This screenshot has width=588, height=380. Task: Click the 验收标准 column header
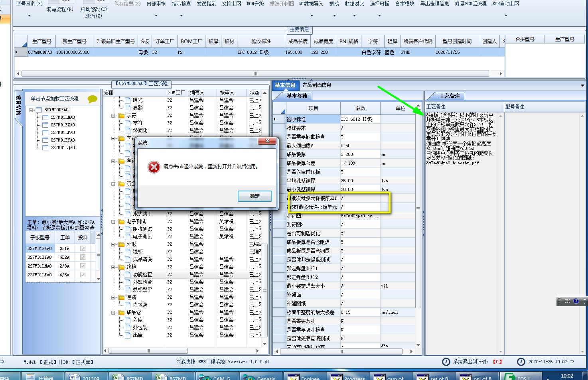click(261, 41)
